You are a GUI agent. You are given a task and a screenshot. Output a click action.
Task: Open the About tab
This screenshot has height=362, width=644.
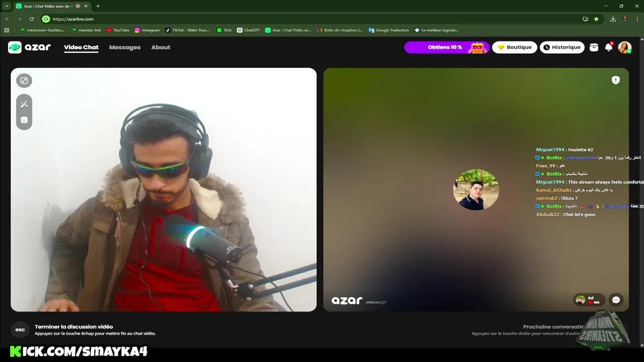click(x=161, y=47)
